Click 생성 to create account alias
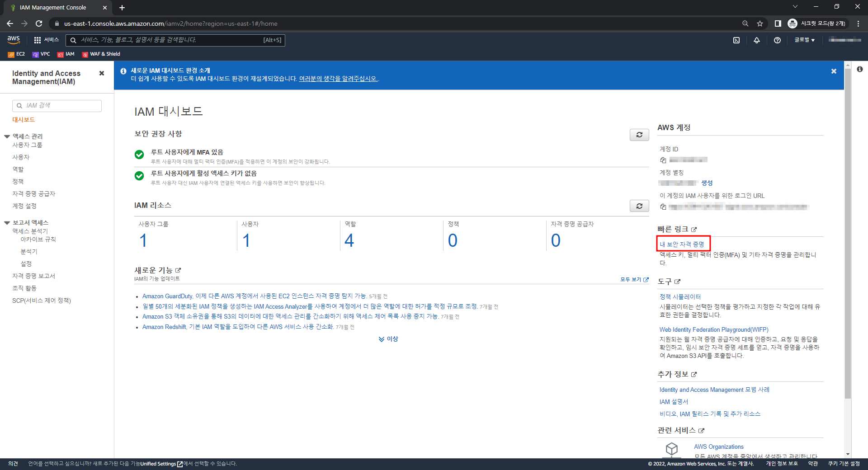868x470 pixels. pyautogui.click(x=707, y=183)
